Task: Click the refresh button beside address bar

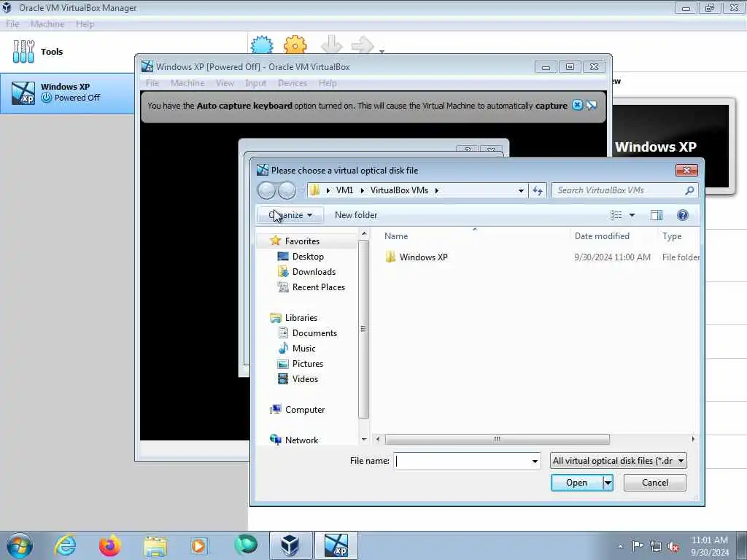Action: (538, 190)
